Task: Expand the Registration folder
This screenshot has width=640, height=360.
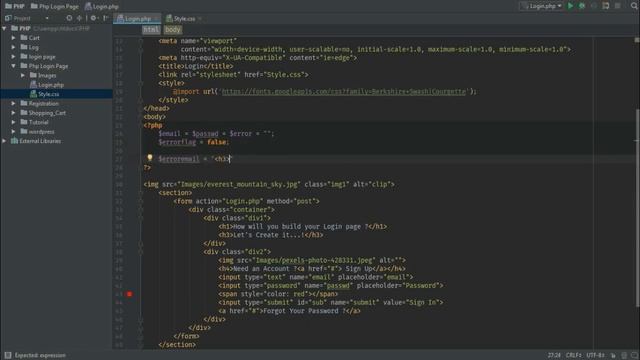Action: pyautogui.click(x=13, y=104)
